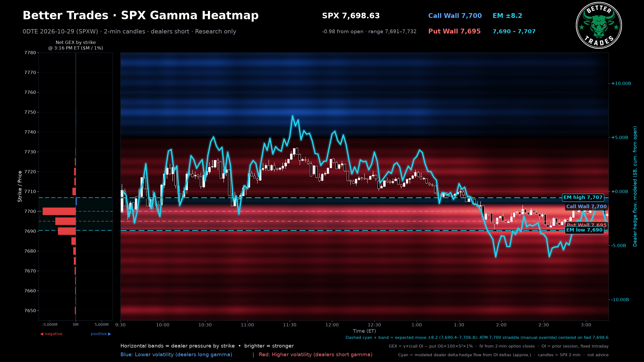The width and height of the screenshot is (644, 362).
Task: Click the 'Blue: Lower volatility' legend text
Action: (176, 354)
